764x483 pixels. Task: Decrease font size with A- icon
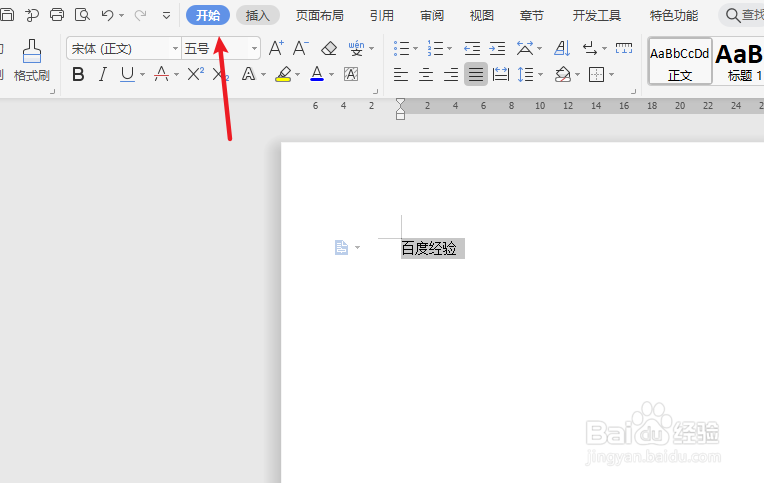pos(301,48)
